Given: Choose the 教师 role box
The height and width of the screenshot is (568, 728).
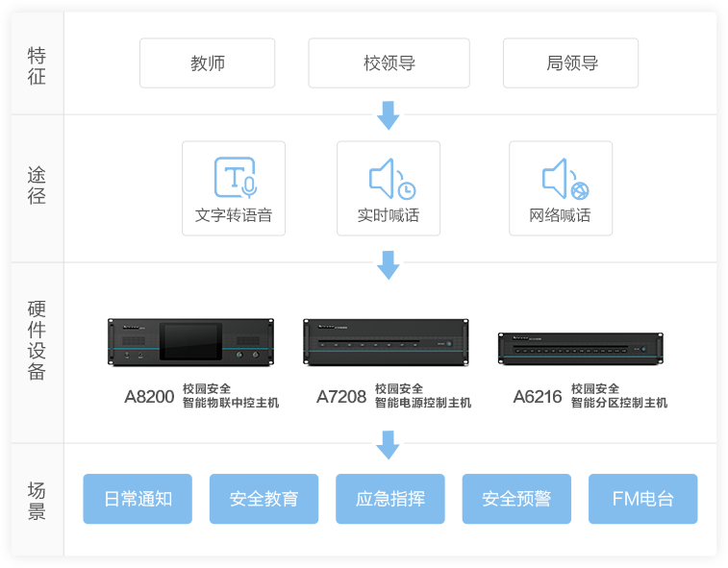Looking at the screenshot, I should point(207,63).
